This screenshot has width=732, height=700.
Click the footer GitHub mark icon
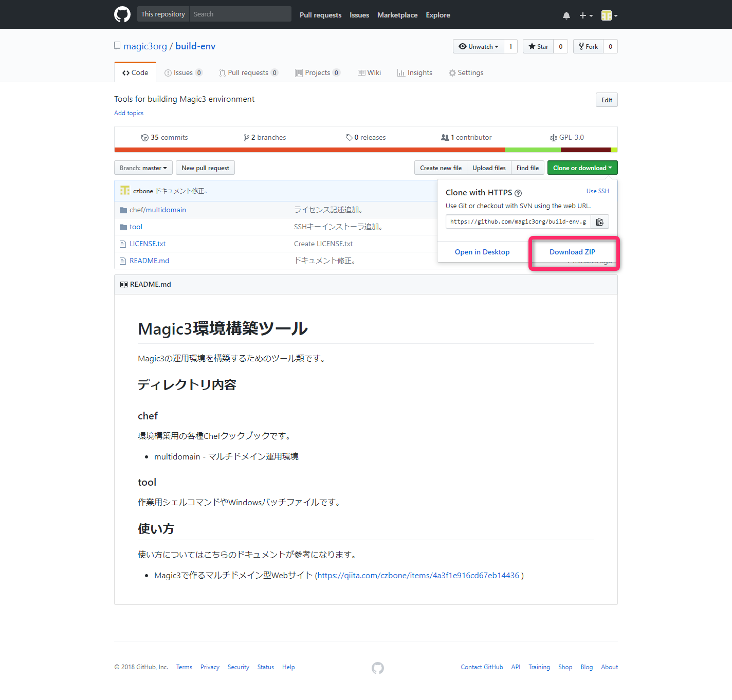click(378, 668)
